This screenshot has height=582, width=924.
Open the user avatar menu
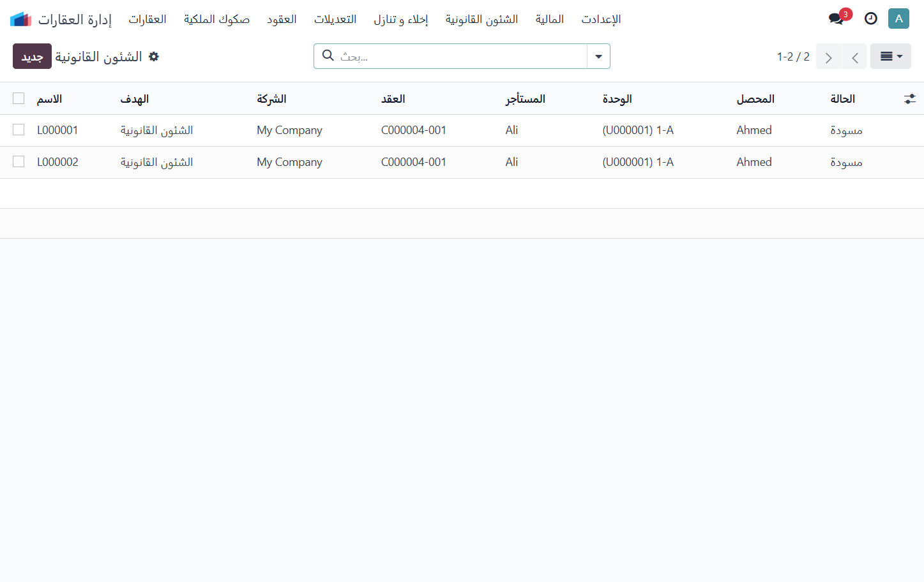click(898, 19)
